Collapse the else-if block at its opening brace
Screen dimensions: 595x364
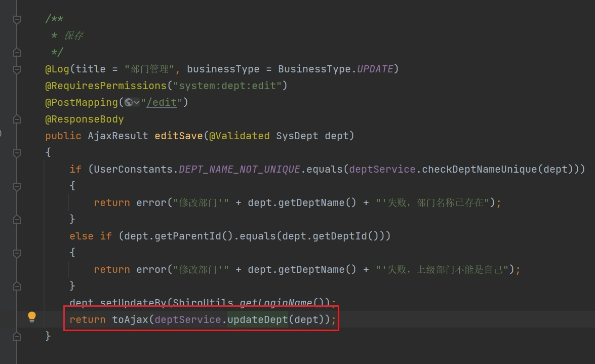pos(17,252)
